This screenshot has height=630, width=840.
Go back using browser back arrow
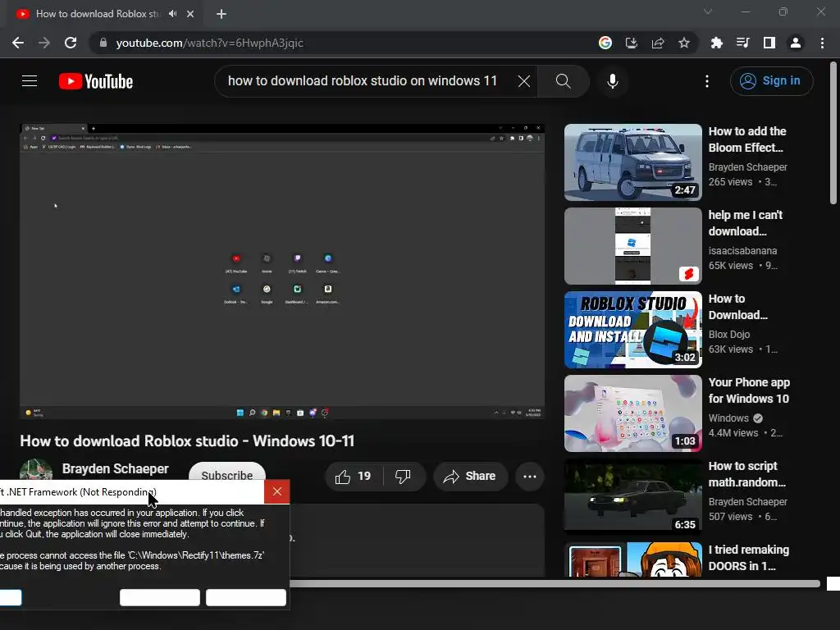[18, 43]
